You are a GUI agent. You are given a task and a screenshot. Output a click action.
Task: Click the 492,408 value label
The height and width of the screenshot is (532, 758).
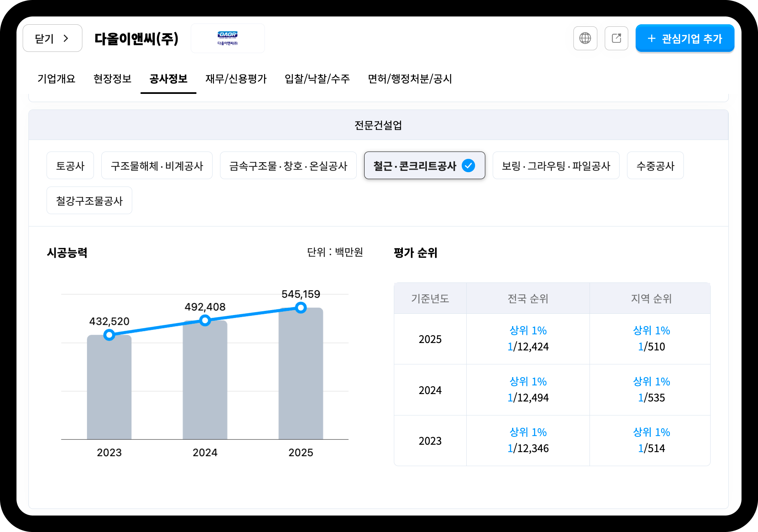click(x=205, y=307)
